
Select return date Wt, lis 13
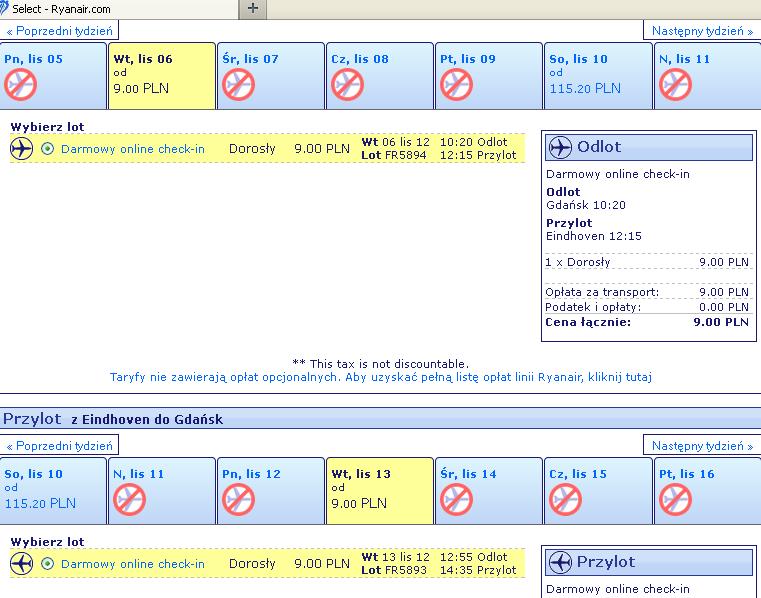[380, 491]
